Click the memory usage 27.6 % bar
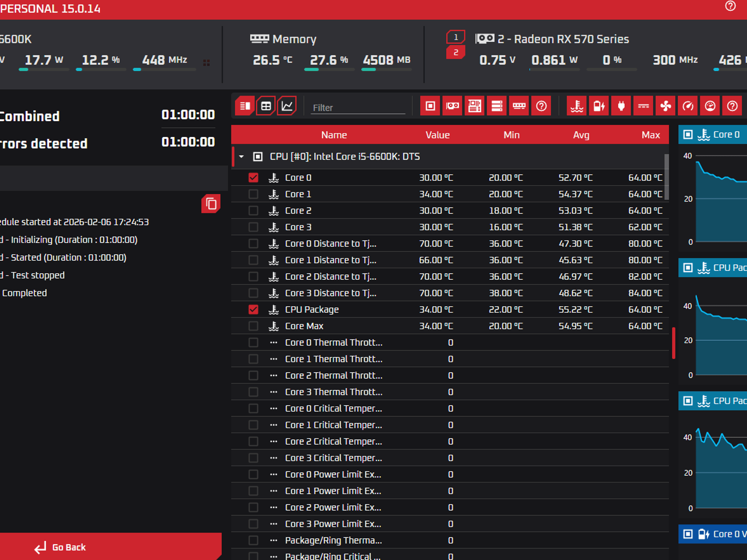The image size is (747, 560). coord(329,69)
